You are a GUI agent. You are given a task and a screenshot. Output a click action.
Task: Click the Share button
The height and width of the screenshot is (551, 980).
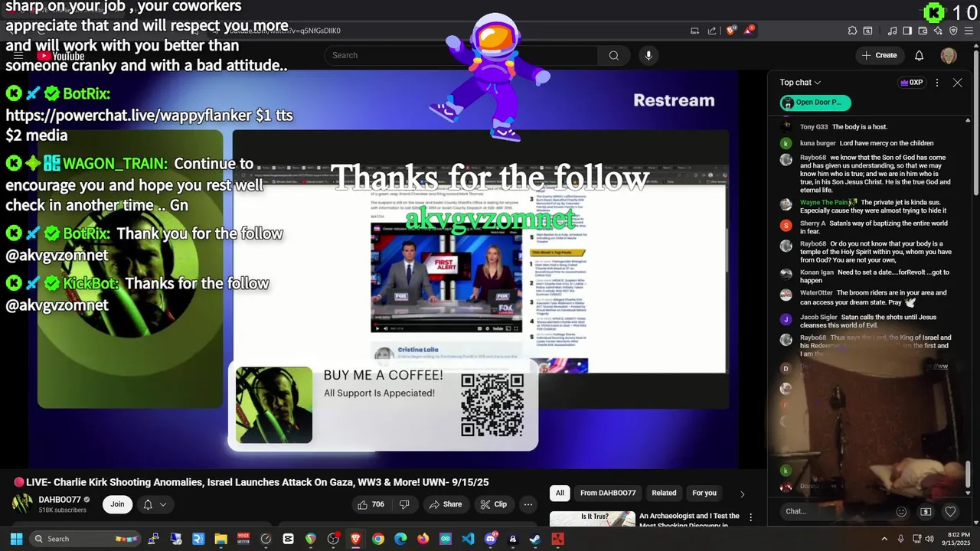pos(445,504)
